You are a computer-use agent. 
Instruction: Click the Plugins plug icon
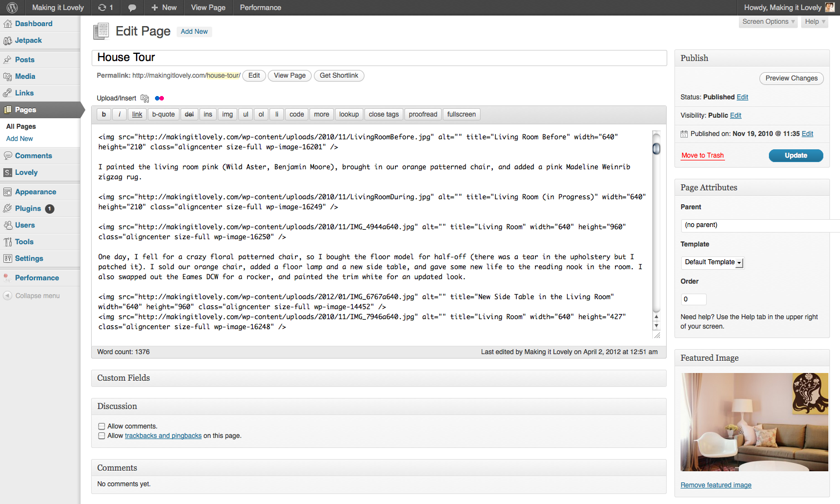click(x=8, y=209)
